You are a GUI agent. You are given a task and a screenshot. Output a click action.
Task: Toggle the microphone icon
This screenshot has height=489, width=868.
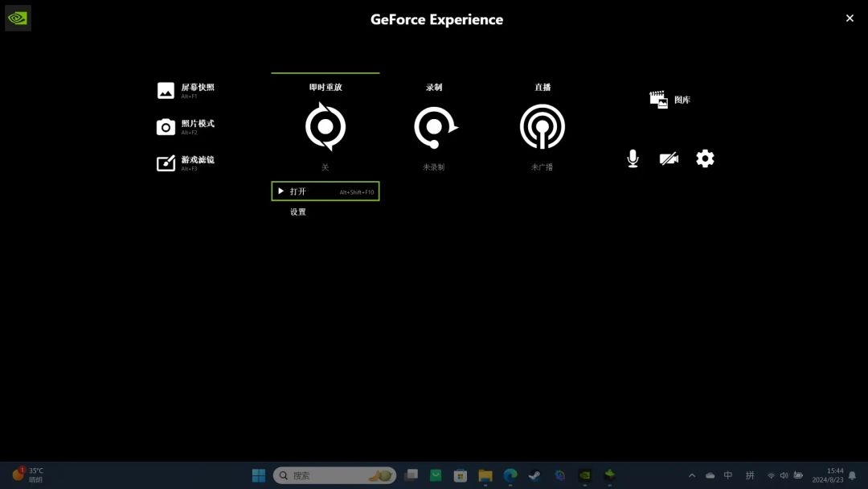click(633, 158)
